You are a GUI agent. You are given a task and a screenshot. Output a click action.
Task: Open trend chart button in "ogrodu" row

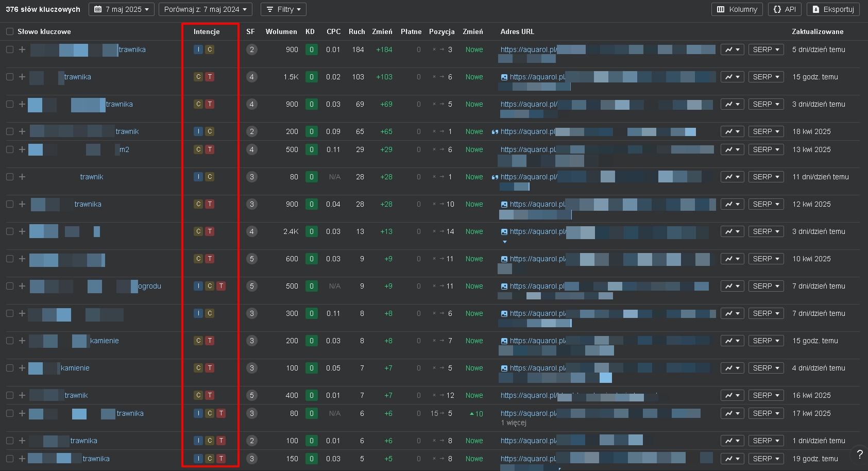click(x=732, y=286)
